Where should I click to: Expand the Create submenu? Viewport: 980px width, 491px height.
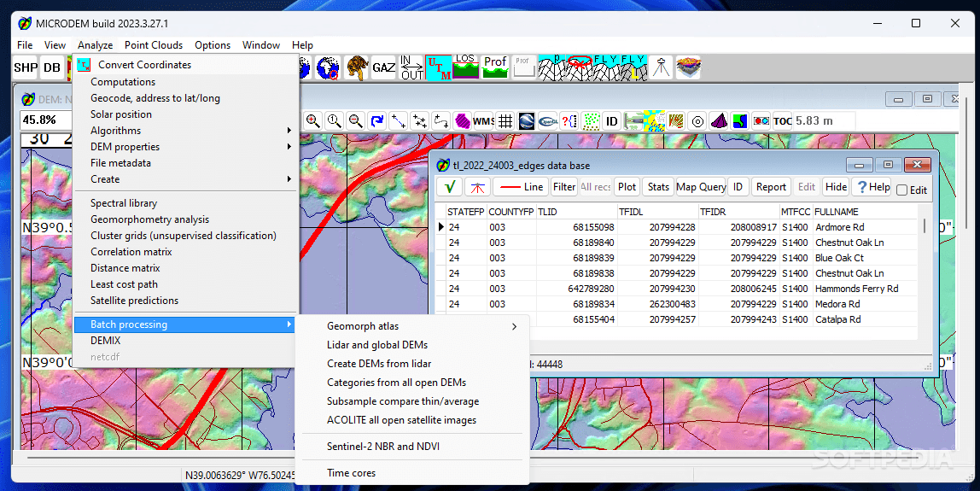185,178
